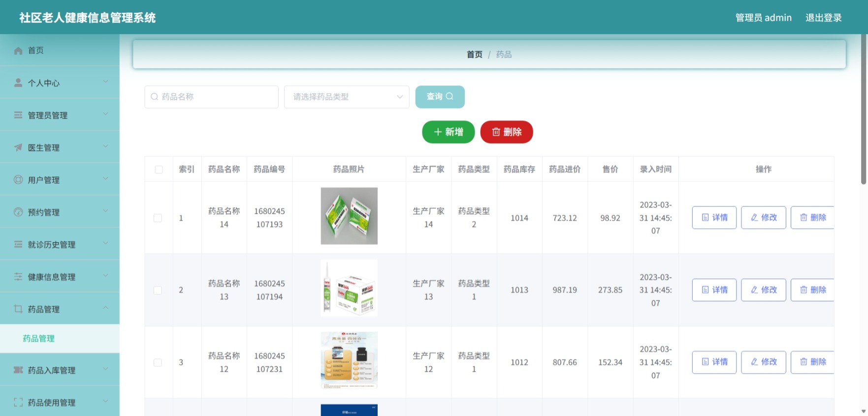Click the 药品编号 column header
The width and height of the screenshot is (868, 416).
tap(269, 169)
